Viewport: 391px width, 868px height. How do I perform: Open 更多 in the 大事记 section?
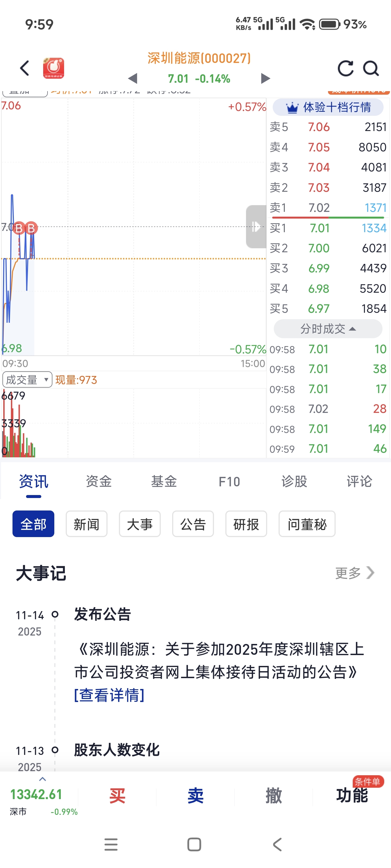click(x=355, y=573)
